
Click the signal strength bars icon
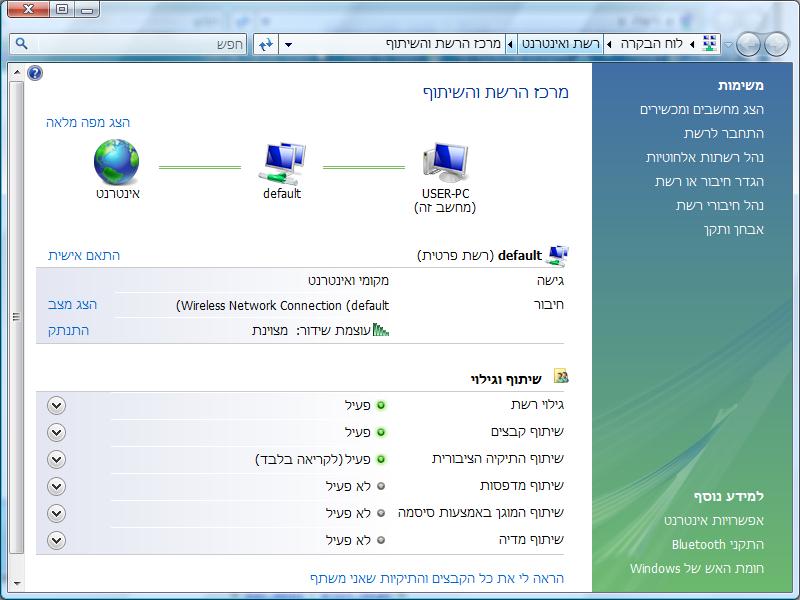pos(381,330)
